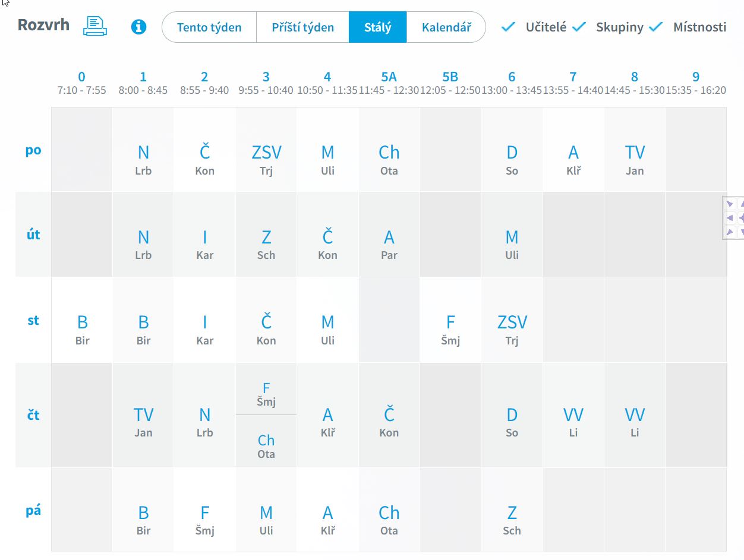Open Monday's ZSV lesson with Trj
Viewport: 744px width, 560px height.
(x=266, y=159)
